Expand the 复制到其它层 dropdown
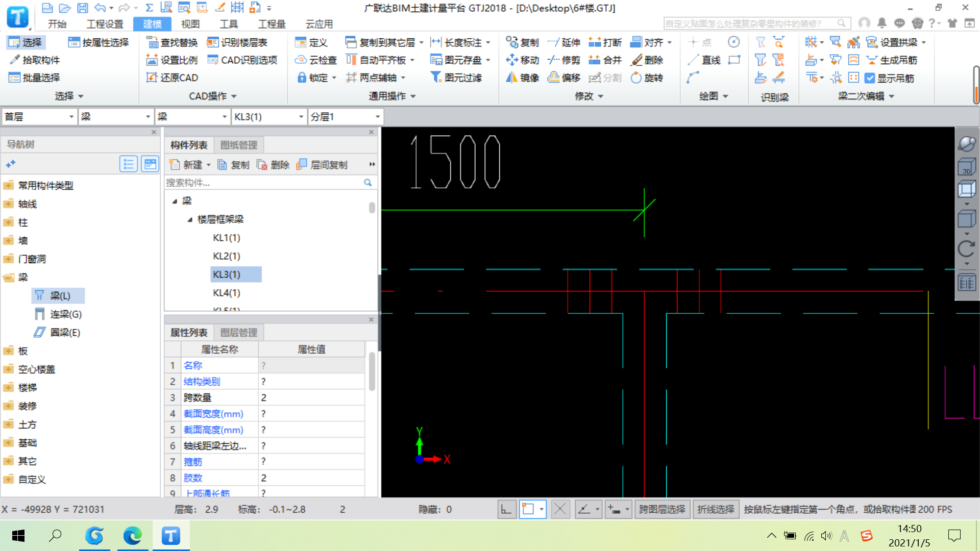This screenshot has width=980, height=551. point(422,43)
